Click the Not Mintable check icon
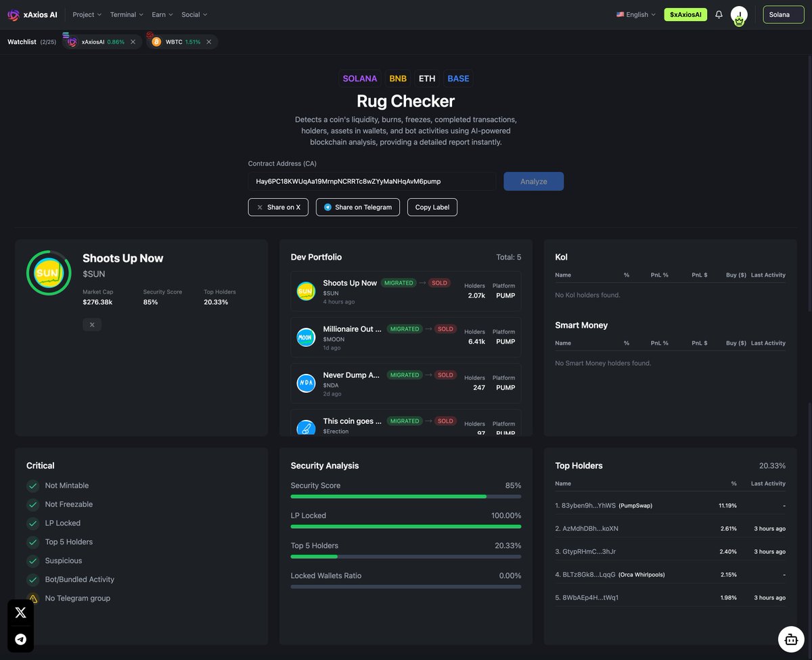812x660 pixels. tap(32, 486)
